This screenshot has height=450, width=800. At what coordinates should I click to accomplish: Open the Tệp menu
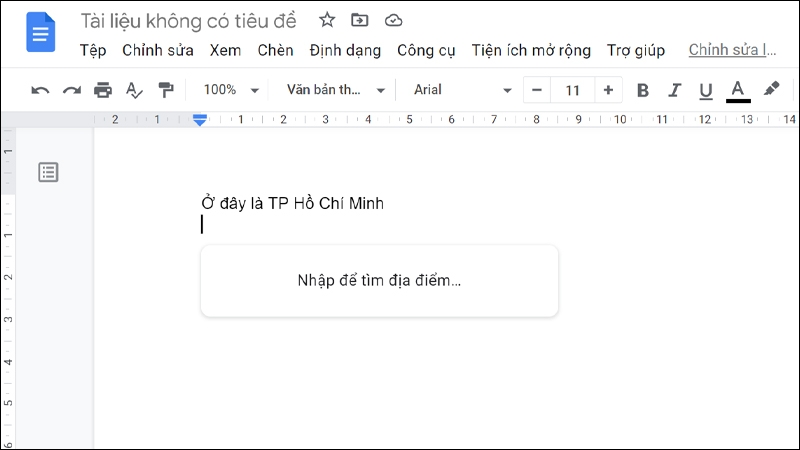(x=93, y=51)
